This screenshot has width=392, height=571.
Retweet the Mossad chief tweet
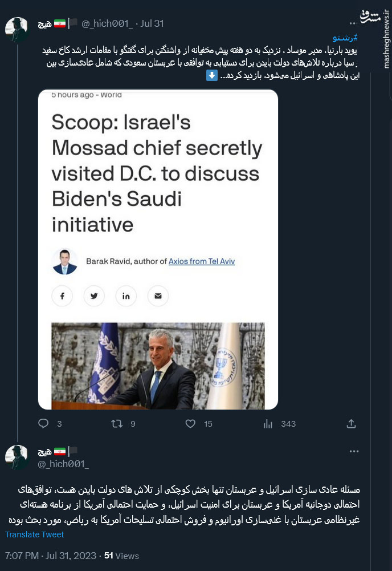[117, 424]
